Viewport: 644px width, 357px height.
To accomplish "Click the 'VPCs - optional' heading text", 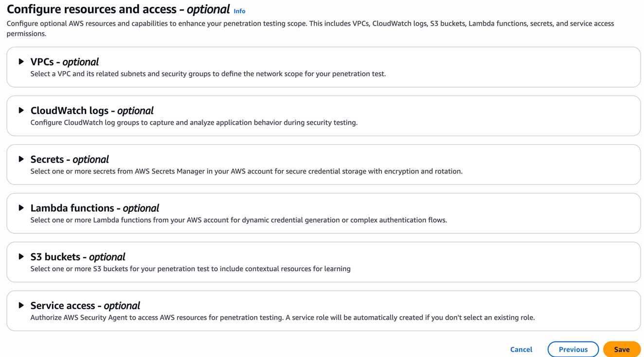I will (64, 62).
